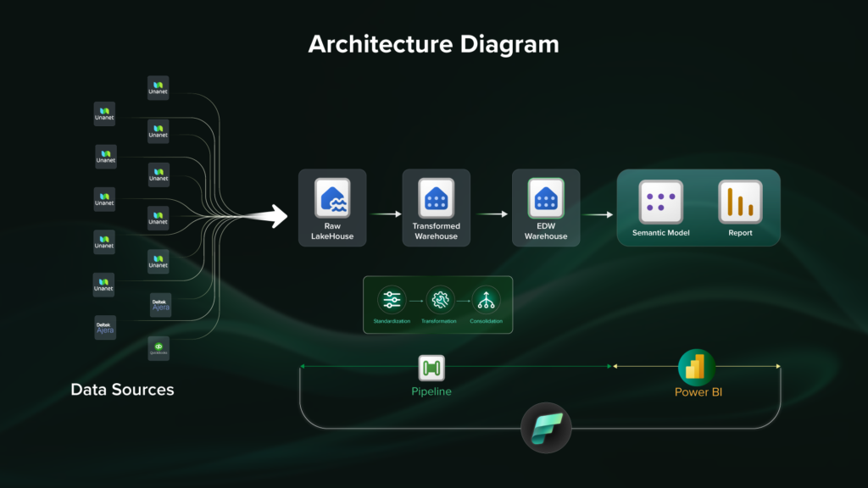Select the QuickBooks data source icon
Viewport: 868px width, 488px height.
159,348
